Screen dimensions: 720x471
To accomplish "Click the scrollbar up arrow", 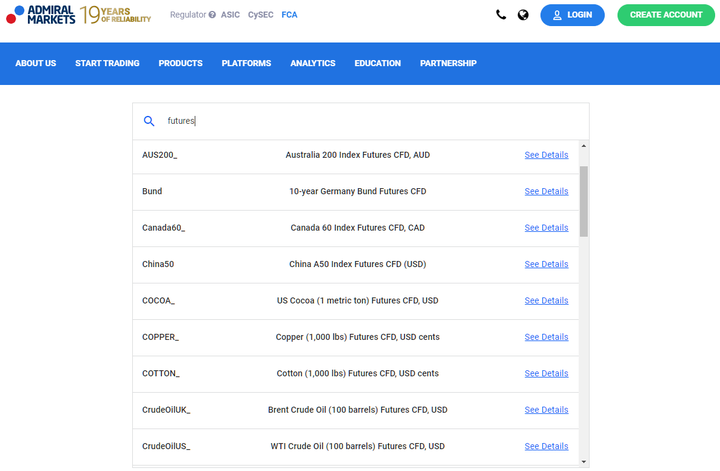I will tap(584, 146).
